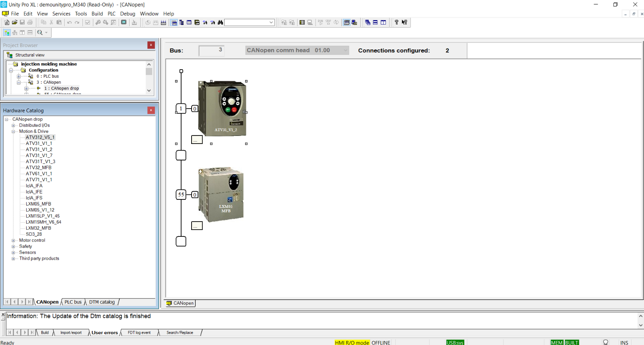
Task: Open the File menu
Action: (x=15, y=14)
